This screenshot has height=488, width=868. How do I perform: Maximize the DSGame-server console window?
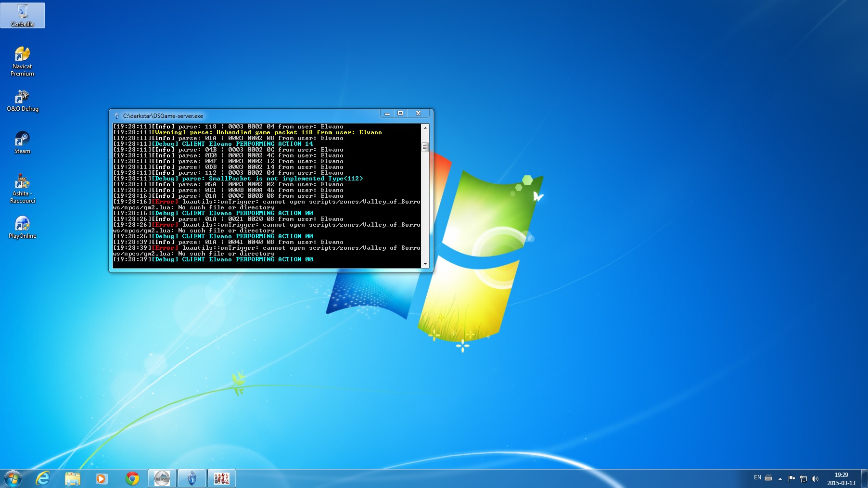[400, 114]
